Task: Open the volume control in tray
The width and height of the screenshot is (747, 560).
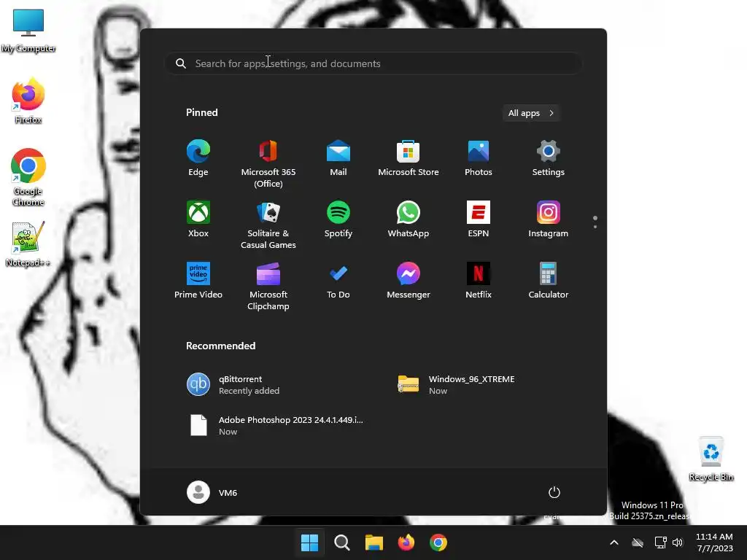Action: (x=678, y=542)
